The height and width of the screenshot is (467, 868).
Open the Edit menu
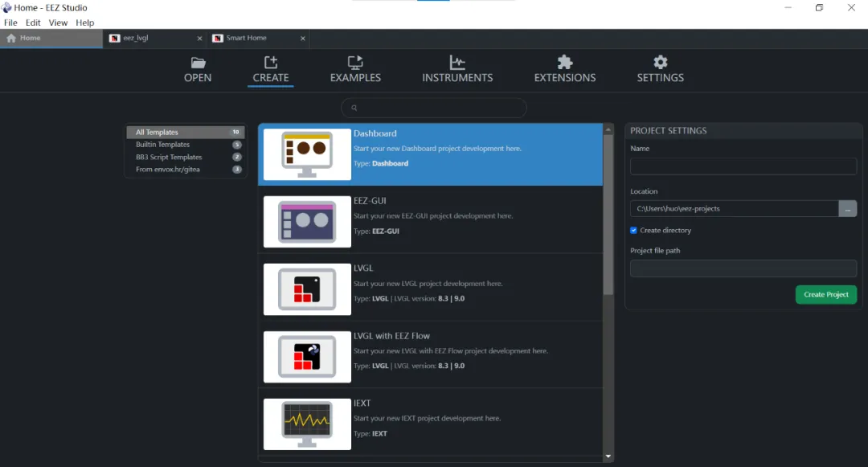[x=33, y=23]
